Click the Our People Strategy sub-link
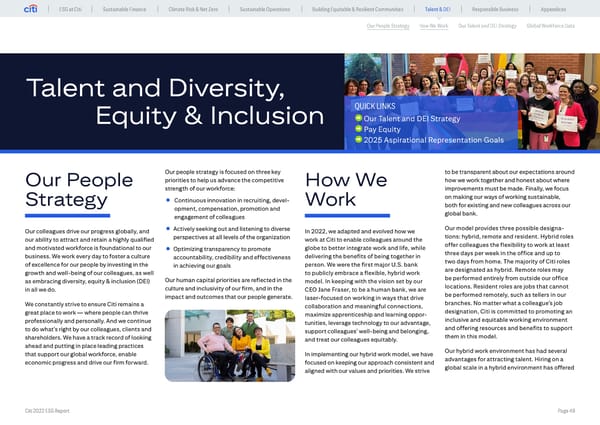600x425 pixels. click(x=388, y=26)
